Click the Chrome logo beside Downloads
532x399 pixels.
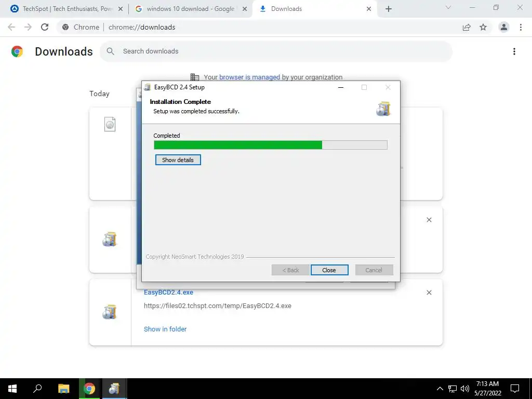pos(17,51)
